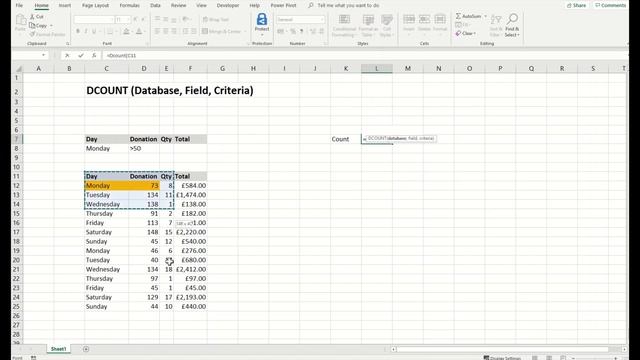
Task: Open the Number Format dropdown
Action: click(x=322, y=20)
